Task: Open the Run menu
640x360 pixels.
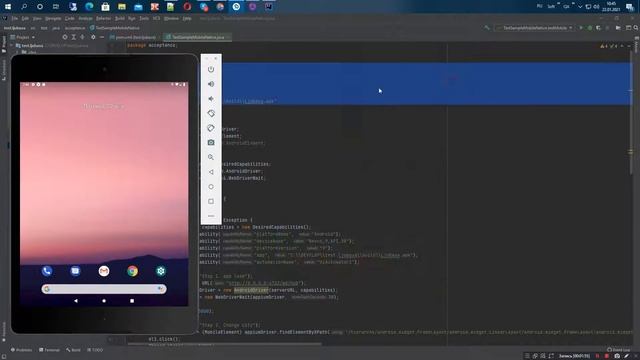Action: coord(132,18)
